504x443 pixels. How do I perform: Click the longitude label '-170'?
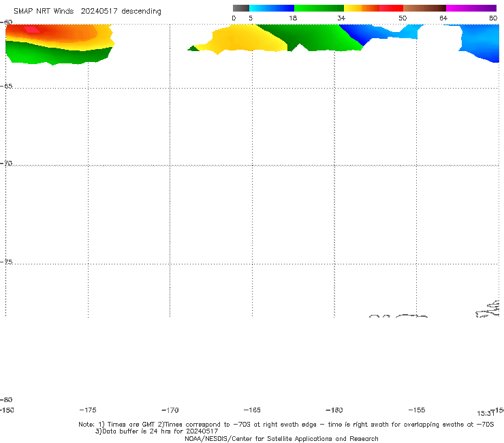pos(170,410)
